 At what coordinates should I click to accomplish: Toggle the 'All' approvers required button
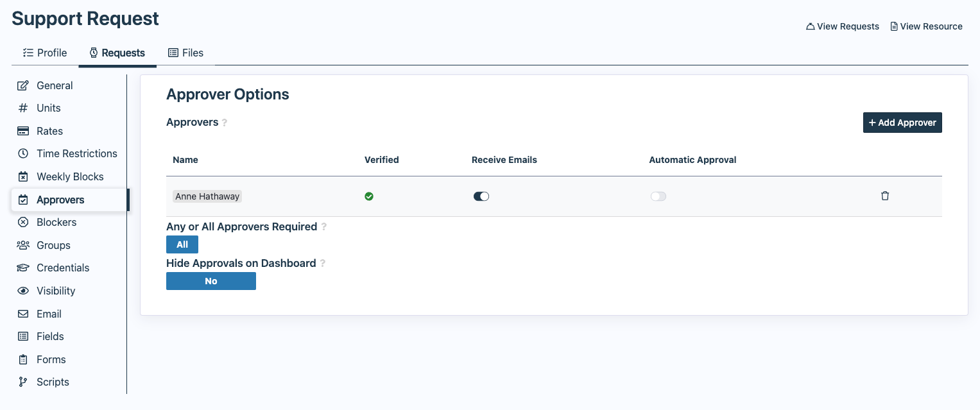(x=182, y=244)
